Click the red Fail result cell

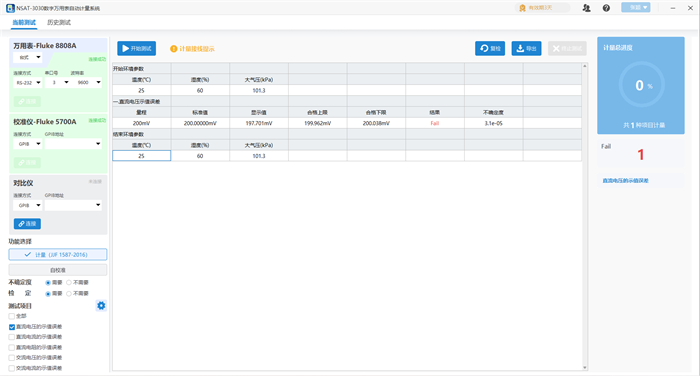pos(434,123)
